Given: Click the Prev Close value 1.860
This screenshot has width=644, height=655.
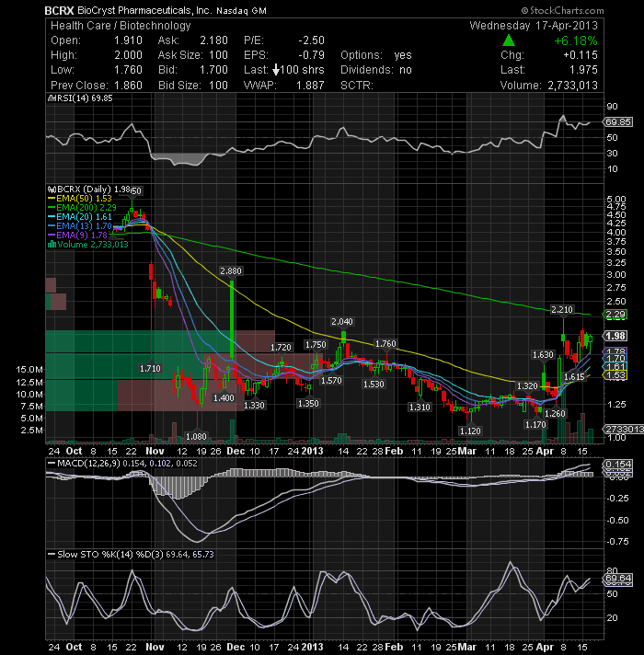Looking at the screenshot, I should tap(128, 86).
